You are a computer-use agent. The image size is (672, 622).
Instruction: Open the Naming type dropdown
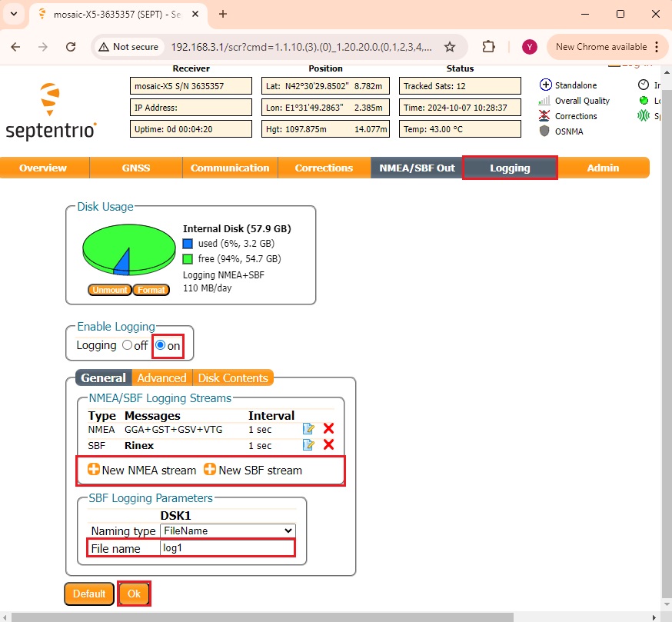pyautogui.click(x=228, y=531)
